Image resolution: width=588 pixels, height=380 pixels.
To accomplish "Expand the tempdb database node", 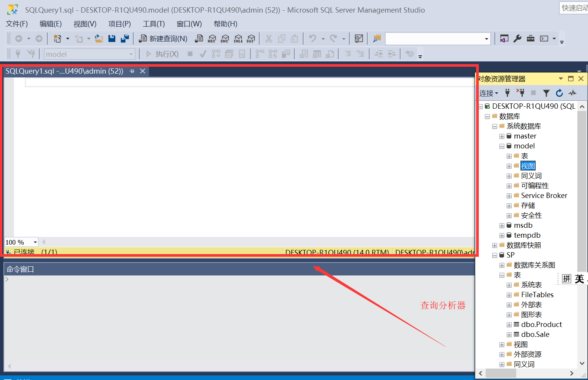I will 502,235.
